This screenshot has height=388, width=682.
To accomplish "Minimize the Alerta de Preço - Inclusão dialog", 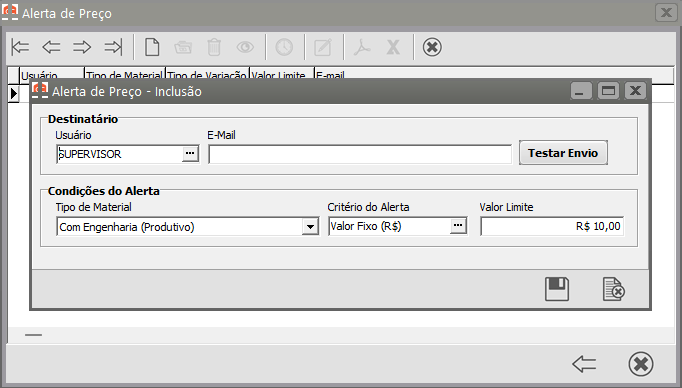I will tap(581, 91).
